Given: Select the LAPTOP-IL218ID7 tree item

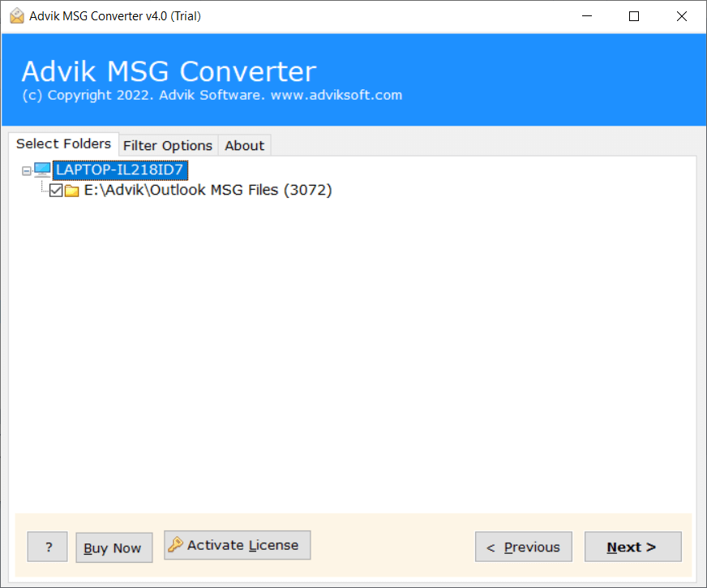Looking at the screenshot, I should [x=120, y=170].
